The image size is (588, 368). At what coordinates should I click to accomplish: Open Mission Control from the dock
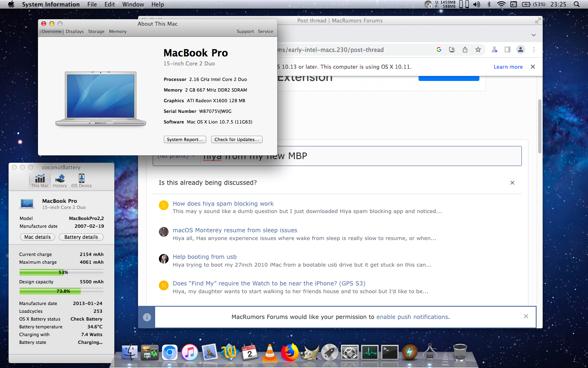(x=150, y=352)
